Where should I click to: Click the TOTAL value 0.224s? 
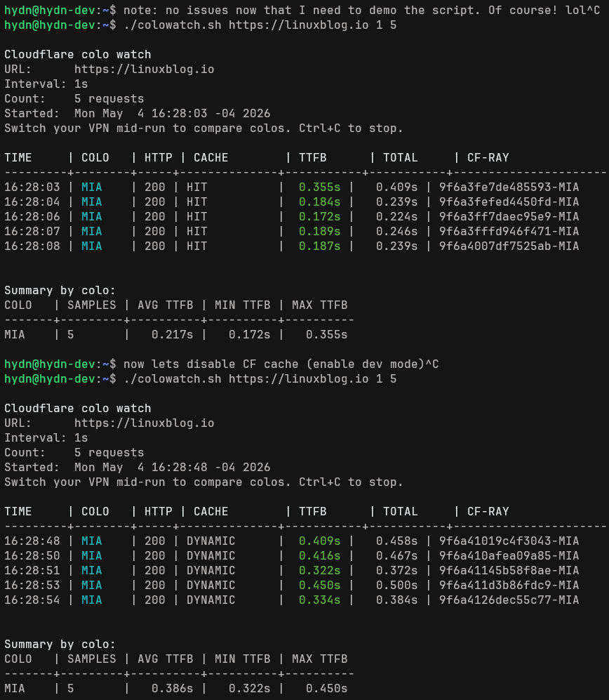tap(396, 216)
